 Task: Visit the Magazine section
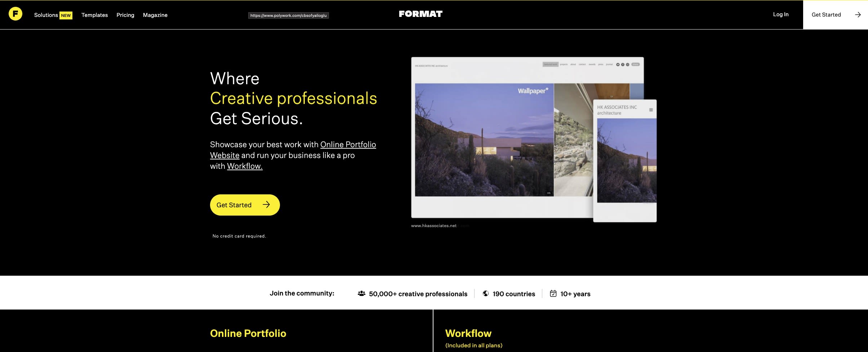[155, 15]
